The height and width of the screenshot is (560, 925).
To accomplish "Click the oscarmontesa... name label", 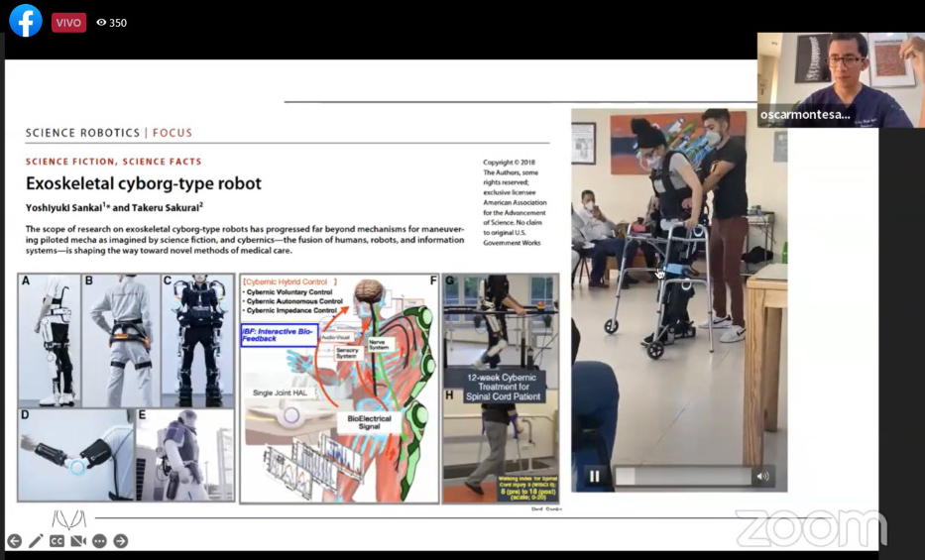I will point(805,115).
